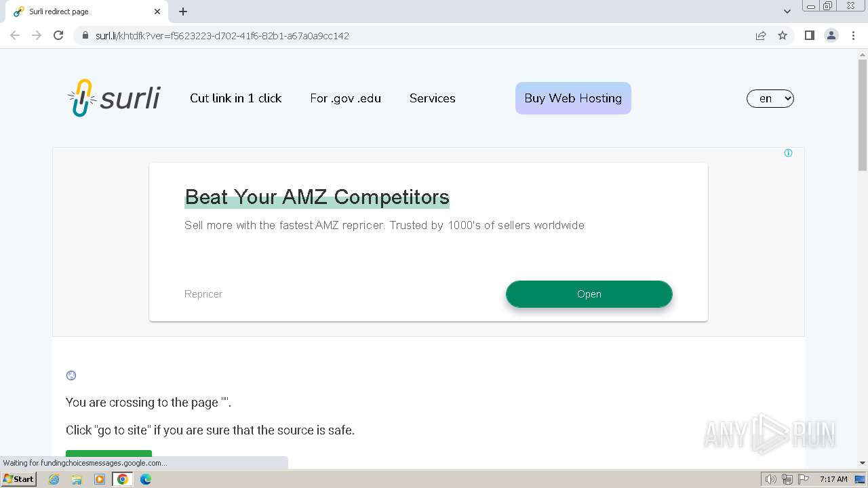Open the tab search chevron
The image size is (868, 488).
point(787,12)
